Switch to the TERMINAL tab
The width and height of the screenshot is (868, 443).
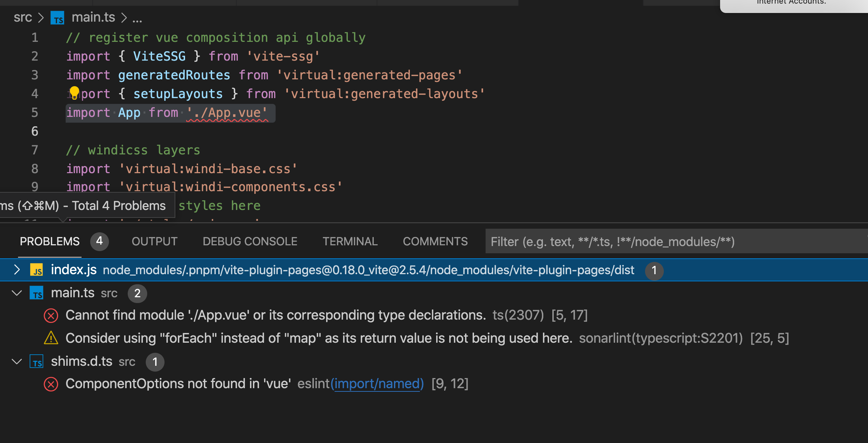[350, 241]
